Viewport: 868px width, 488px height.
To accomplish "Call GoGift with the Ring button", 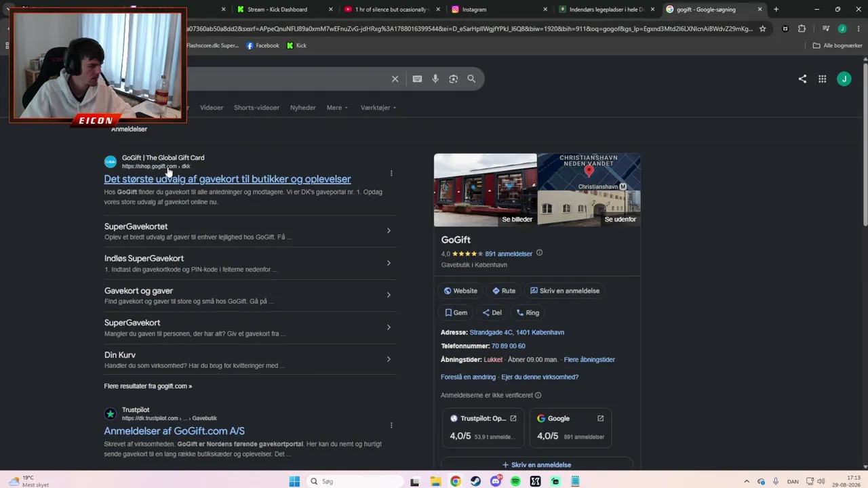I will [528, 312].
